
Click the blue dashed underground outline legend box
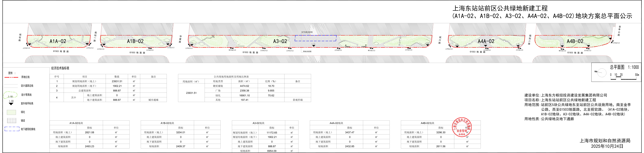[x=12, y=129]
